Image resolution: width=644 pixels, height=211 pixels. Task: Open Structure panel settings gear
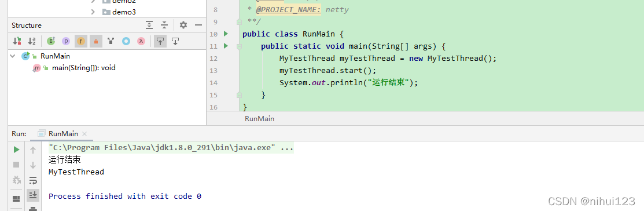click(x=183, y=25)
